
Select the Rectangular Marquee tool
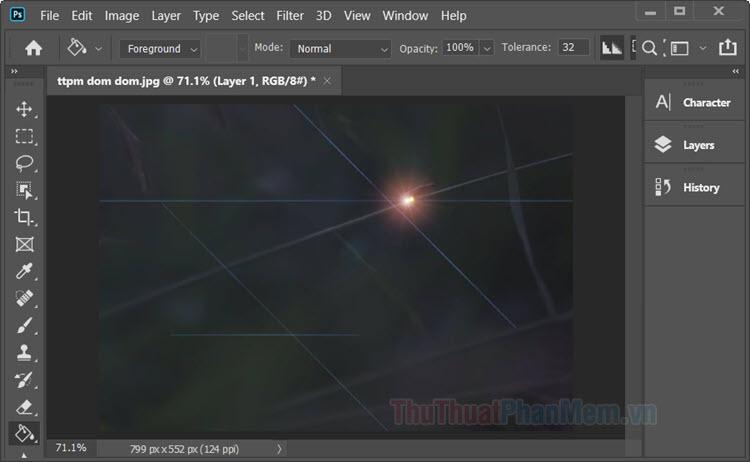pyautogui.click(x=24, y=136)
